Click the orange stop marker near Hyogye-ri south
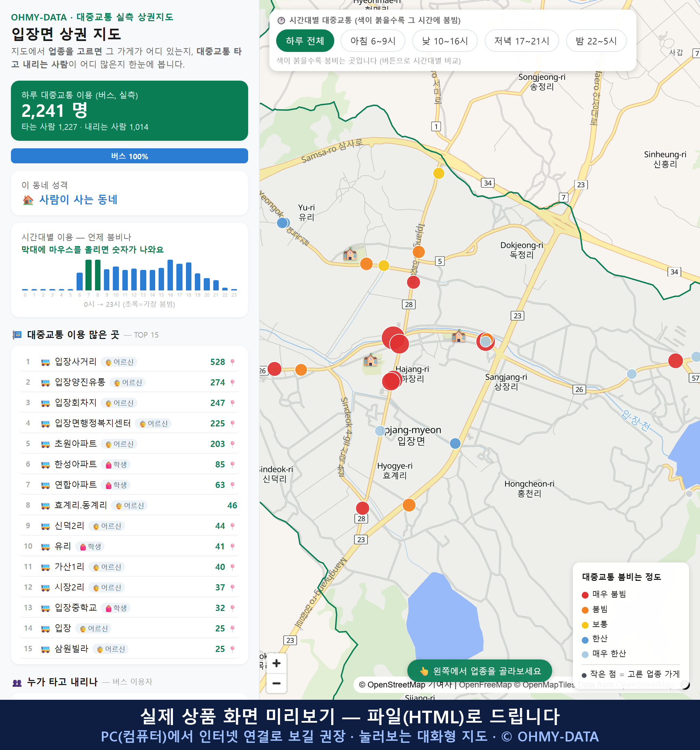The width and height of the screenshot is (700, 750). (409, 505)
